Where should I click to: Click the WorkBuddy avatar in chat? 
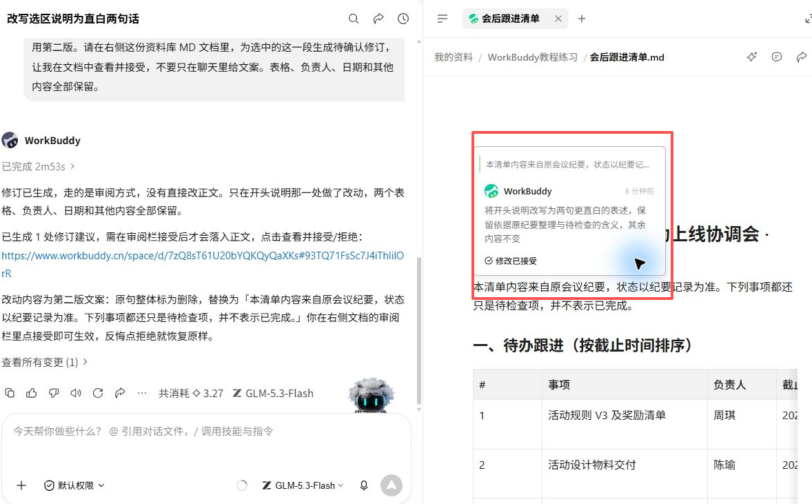point(10,141)
